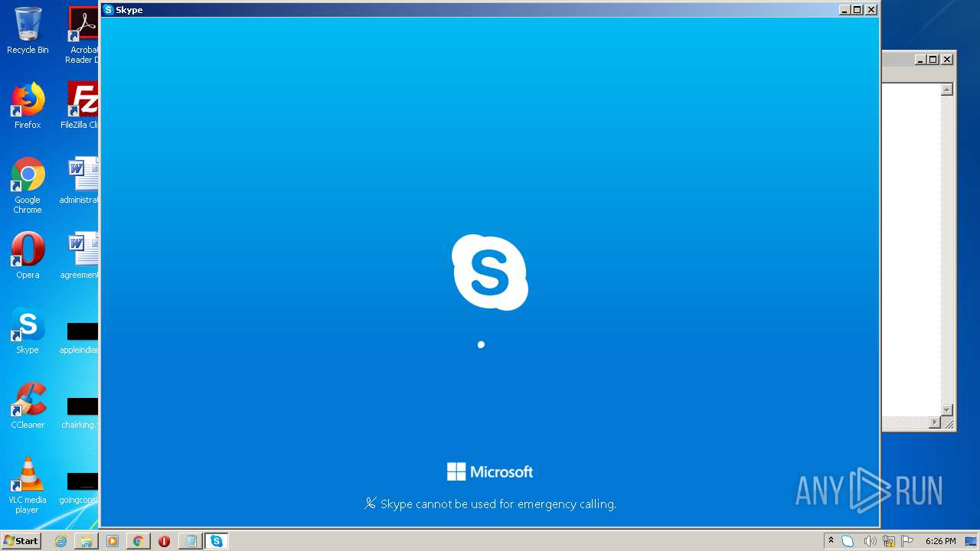980x551 pixels.
Task: Switch to the notepad taskbar window
Action: click(190, 541)
